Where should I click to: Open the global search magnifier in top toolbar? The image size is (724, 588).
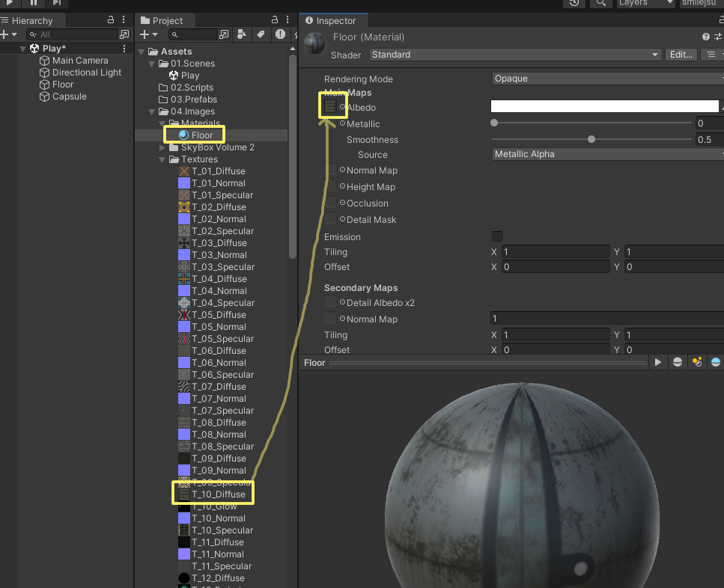[x=600, y=3]
